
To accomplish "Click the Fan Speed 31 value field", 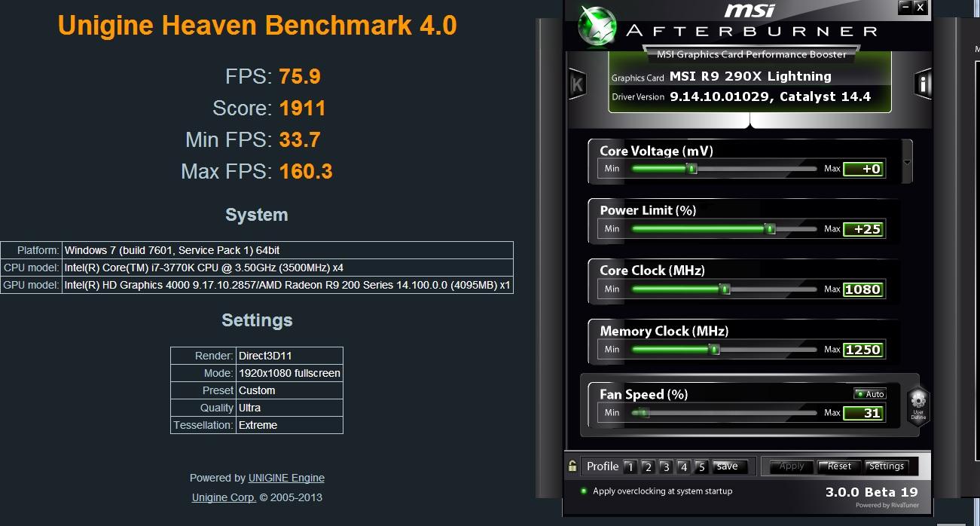I will [863, 413].
